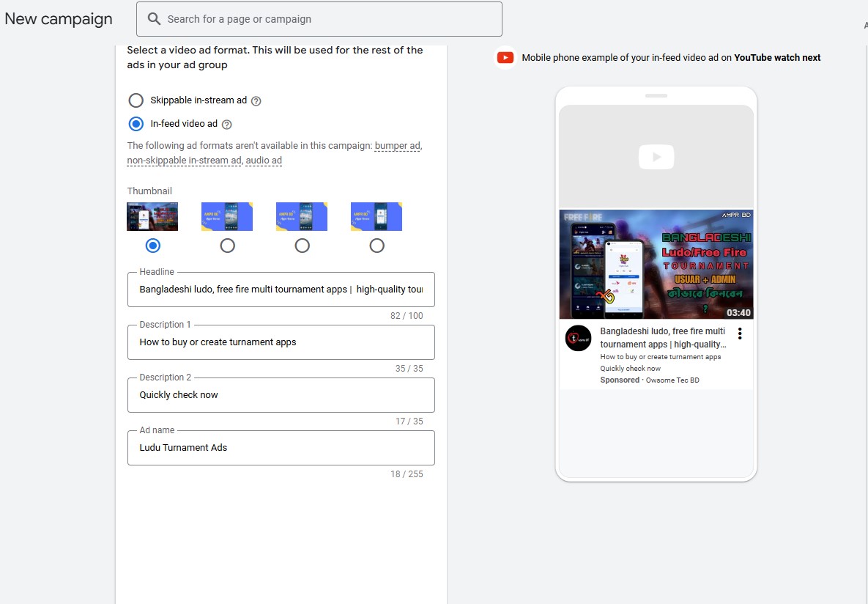The width and height of the screenshot is (868, 604).
Task: Focus the Description 2 input field
Action: 281,394
